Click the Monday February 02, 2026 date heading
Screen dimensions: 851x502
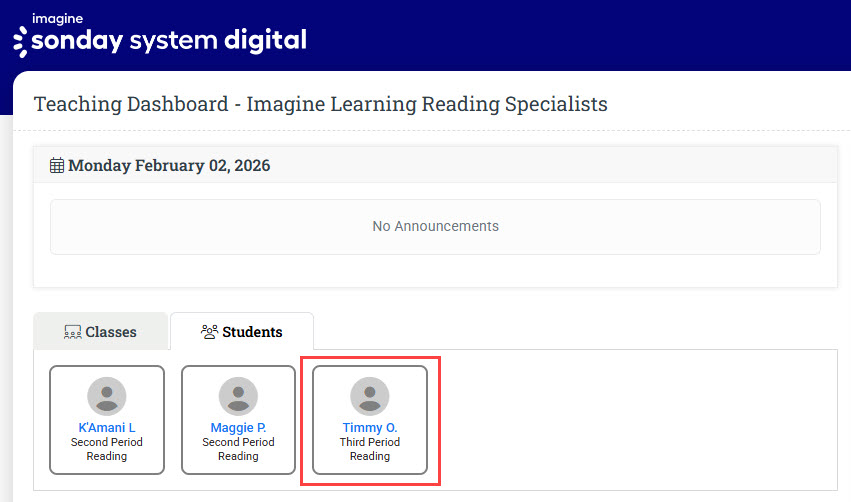(x=169, y=165)
